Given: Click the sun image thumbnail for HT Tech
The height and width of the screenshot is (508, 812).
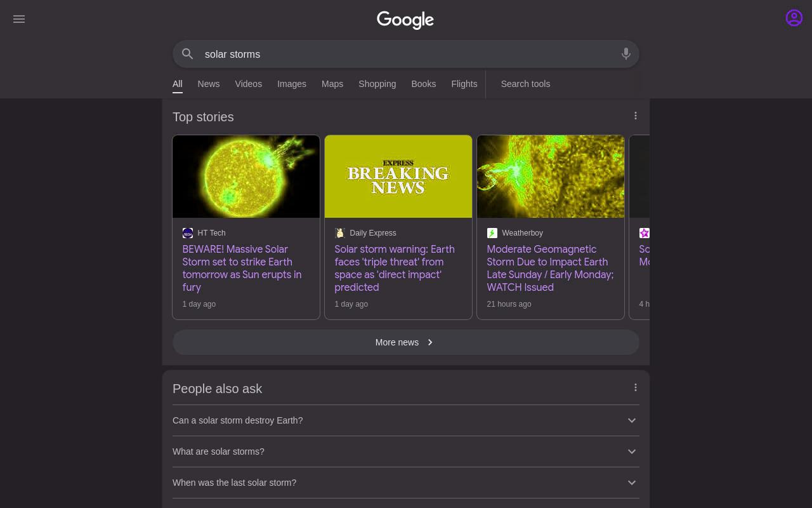Looking at the screenshot, I should pos(246,177).
